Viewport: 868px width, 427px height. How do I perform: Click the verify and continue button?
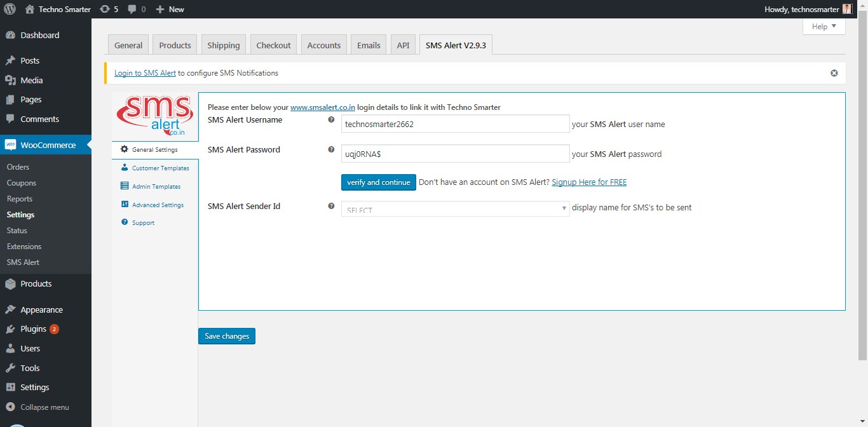point(378,182)
